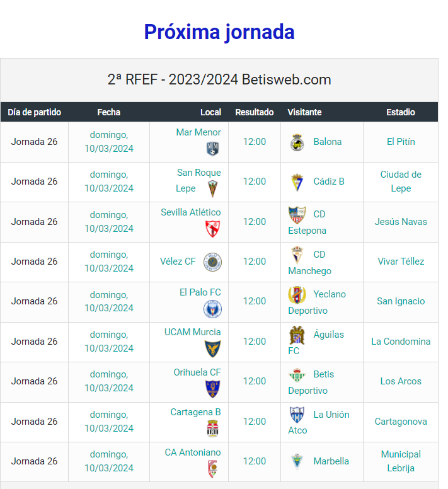Open the La Condomina stadium link
The height and width of the screenshot is (489, 448).
tap(401, 342)
